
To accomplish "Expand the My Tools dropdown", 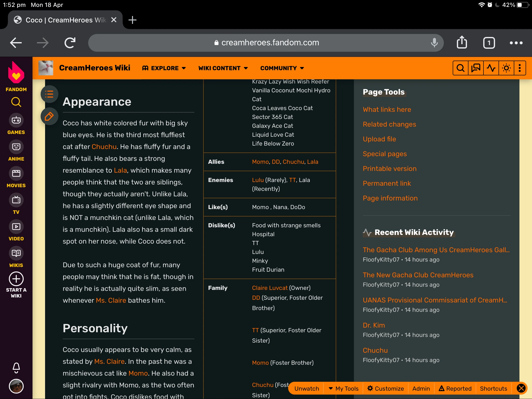I will pyautogui.click(x=344, y=388).
